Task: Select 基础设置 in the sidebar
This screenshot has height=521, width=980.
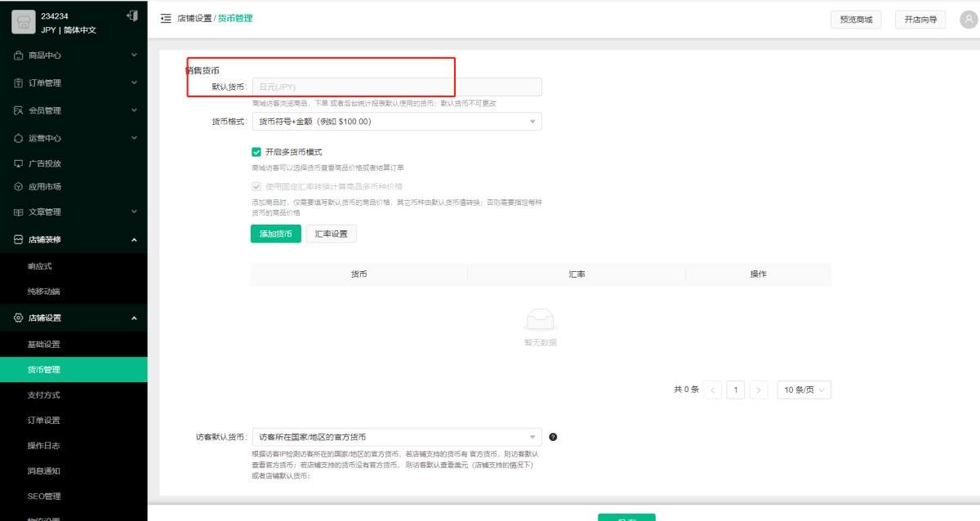Action: (44, 345)
